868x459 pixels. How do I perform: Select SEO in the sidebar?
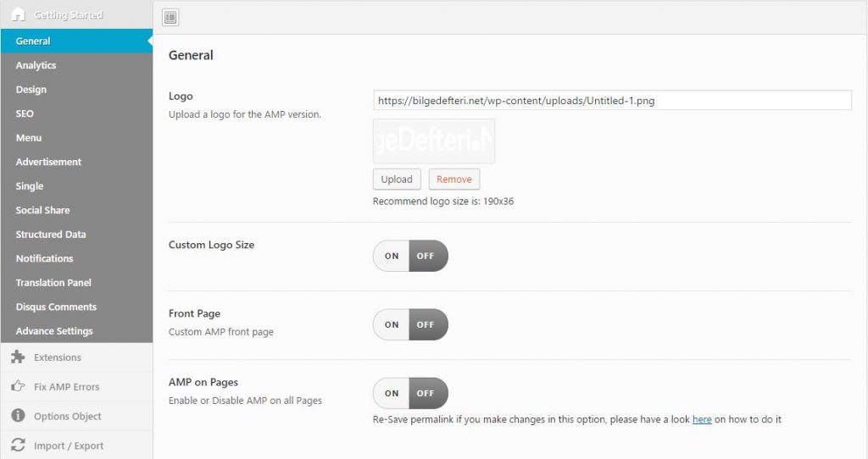tap(25, 113)
